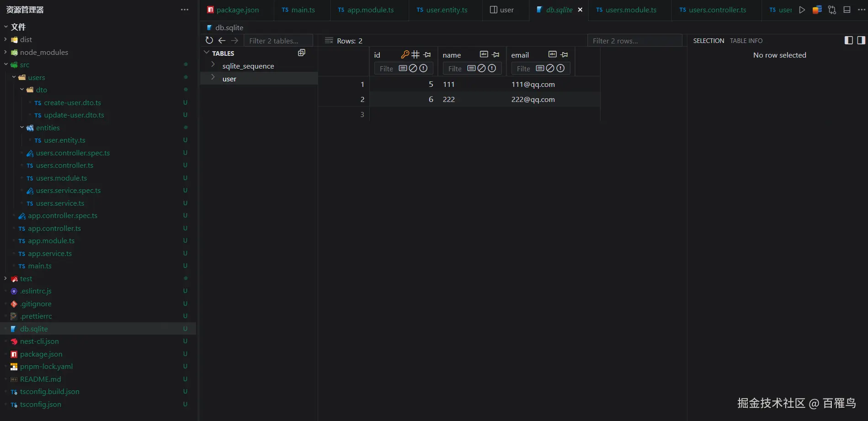
Task: Pin the email column
Action: (564, 55)
